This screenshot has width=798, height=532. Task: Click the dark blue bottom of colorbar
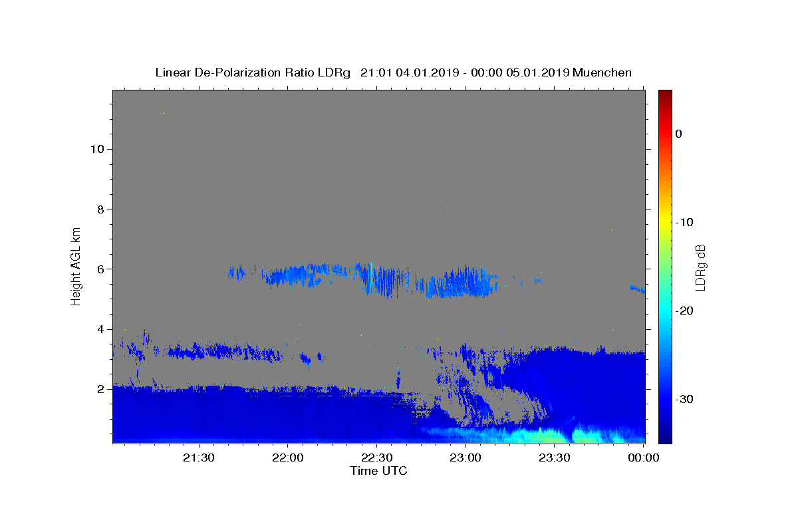(665, 438)
